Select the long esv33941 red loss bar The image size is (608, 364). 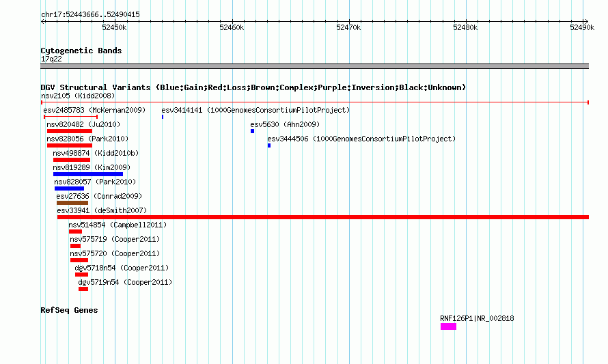323,217
